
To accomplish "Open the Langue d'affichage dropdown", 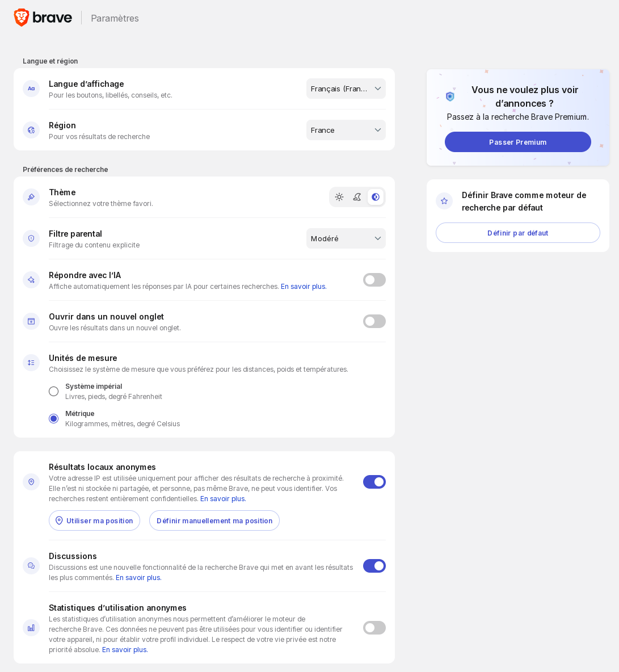I will 346,89.
